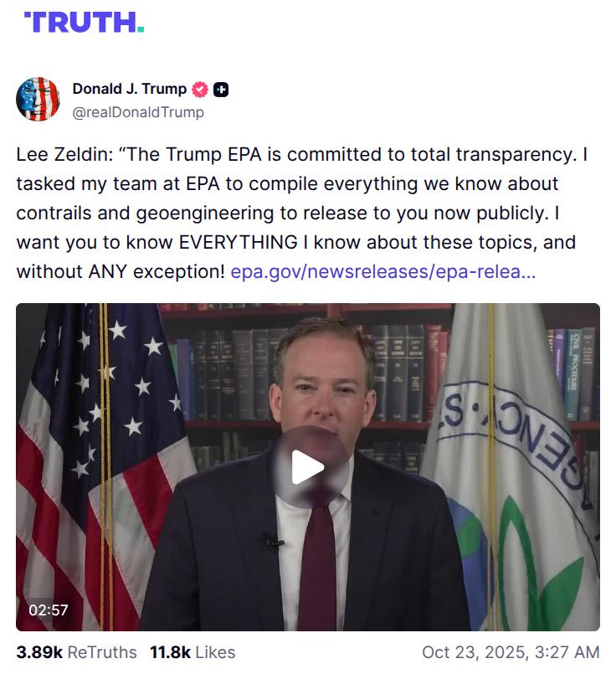Click the black plus badge beside the name

[221, 90]
